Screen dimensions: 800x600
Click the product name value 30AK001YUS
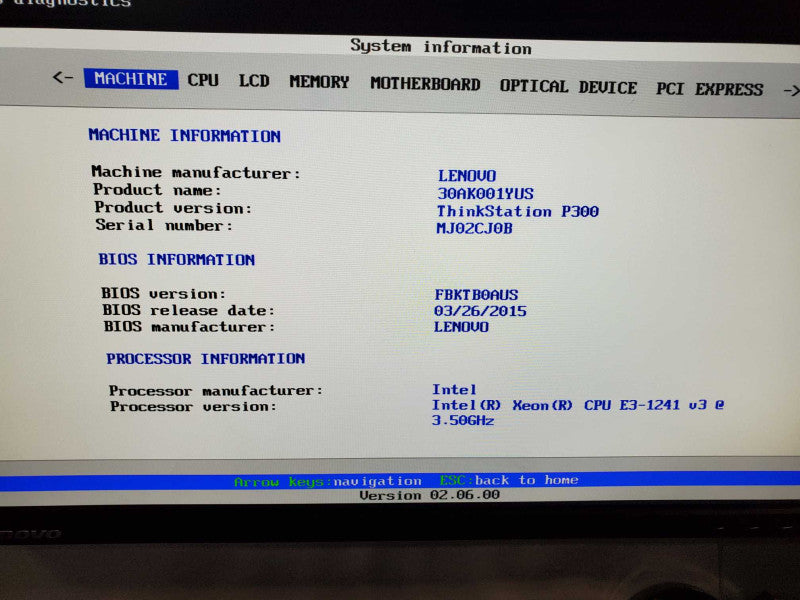[486, 193]
